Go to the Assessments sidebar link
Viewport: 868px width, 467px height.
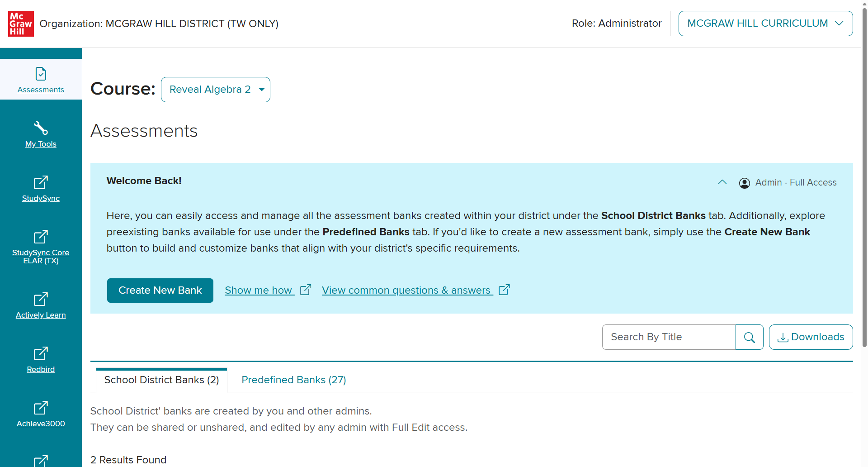pyautogui.click(x=41, y=90)
